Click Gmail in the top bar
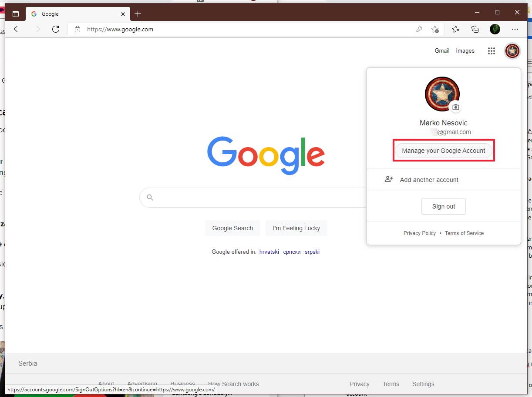The width and height of the screenshot is (532, 397). tap(442, 51)
